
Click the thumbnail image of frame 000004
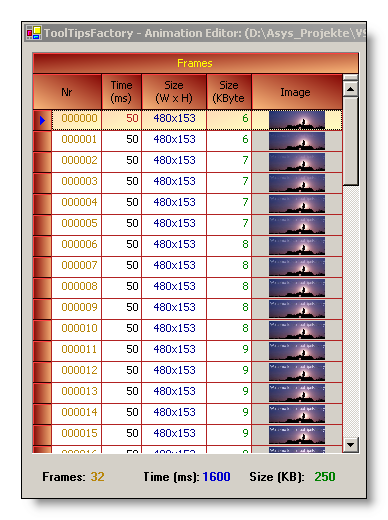pos(297,204)
